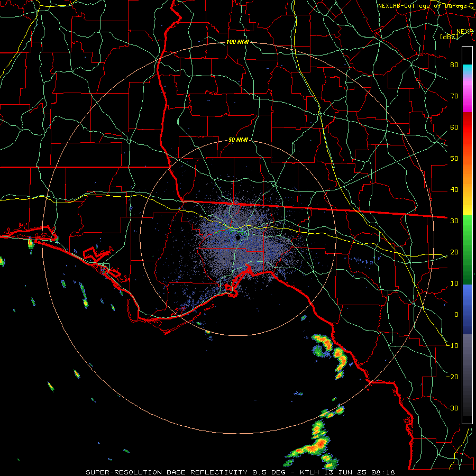Click the 40 dBZ legend value
Viewport: 476px width, 476px height.
coord(454,190)
